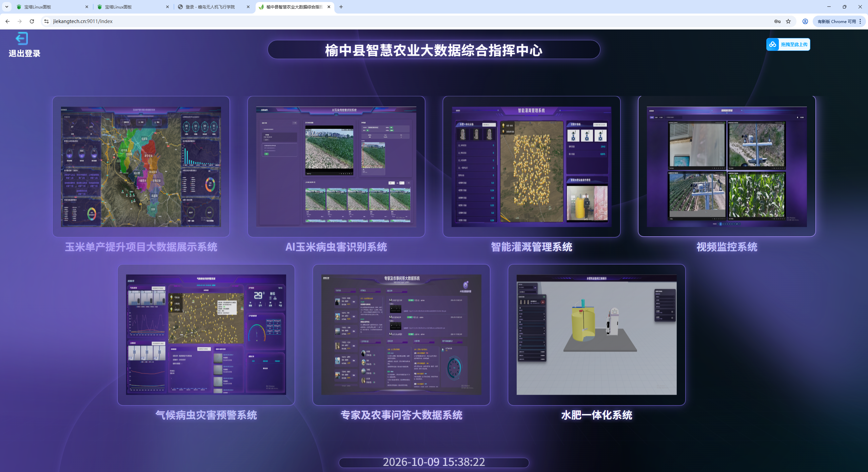Open the Chrome profile icon
Screen dimensions: 868x472
[x=805, y=21]
